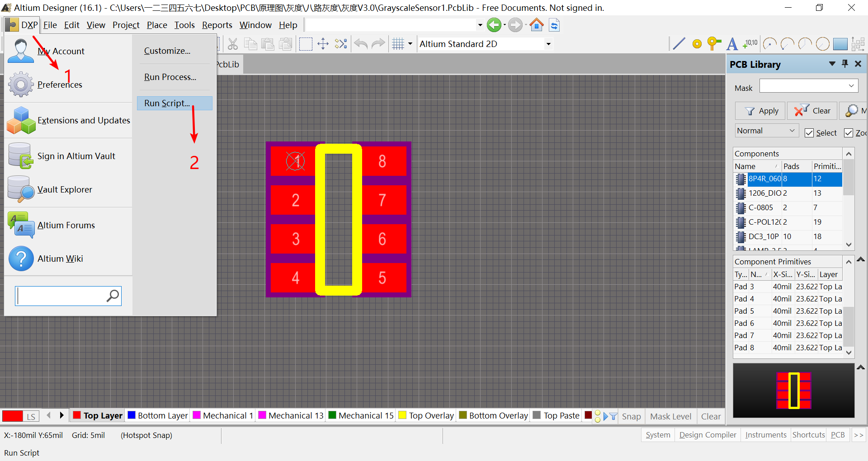Enable the Select checkbox in PCB Library
This screenshot has height=461, width=868.
pyautogui.click(x=810, y=132)
